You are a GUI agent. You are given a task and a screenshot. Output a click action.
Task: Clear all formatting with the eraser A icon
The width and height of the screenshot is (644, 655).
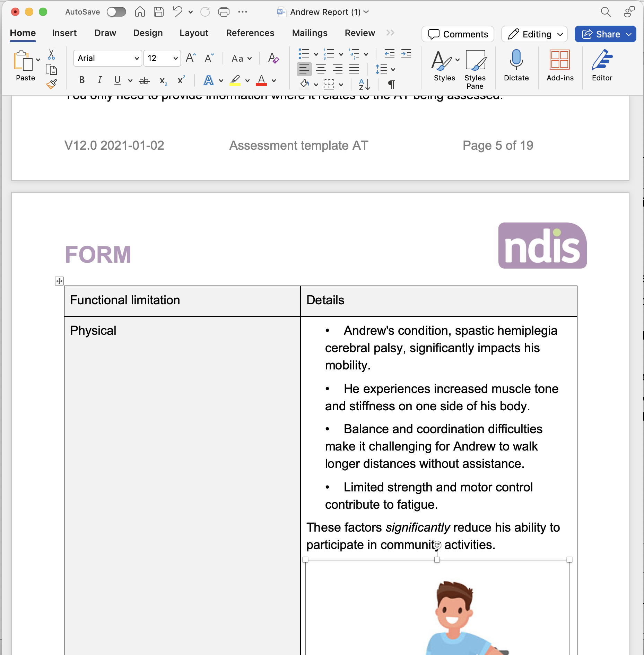(x=273, y=58)
